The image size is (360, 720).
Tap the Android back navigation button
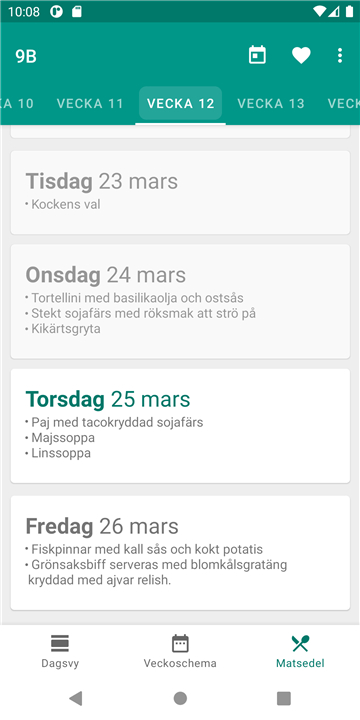(x=76, y=698)
